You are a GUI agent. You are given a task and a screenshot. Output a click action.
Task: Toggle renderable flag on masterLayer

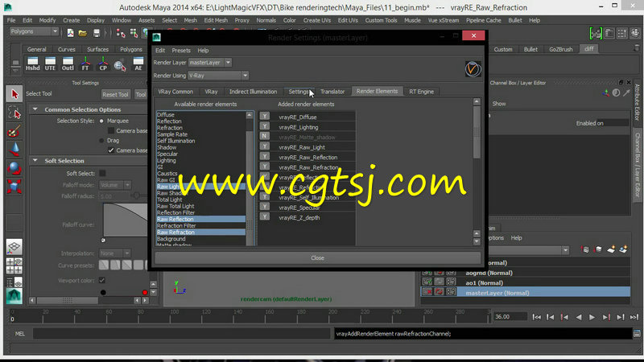(427, 292)
